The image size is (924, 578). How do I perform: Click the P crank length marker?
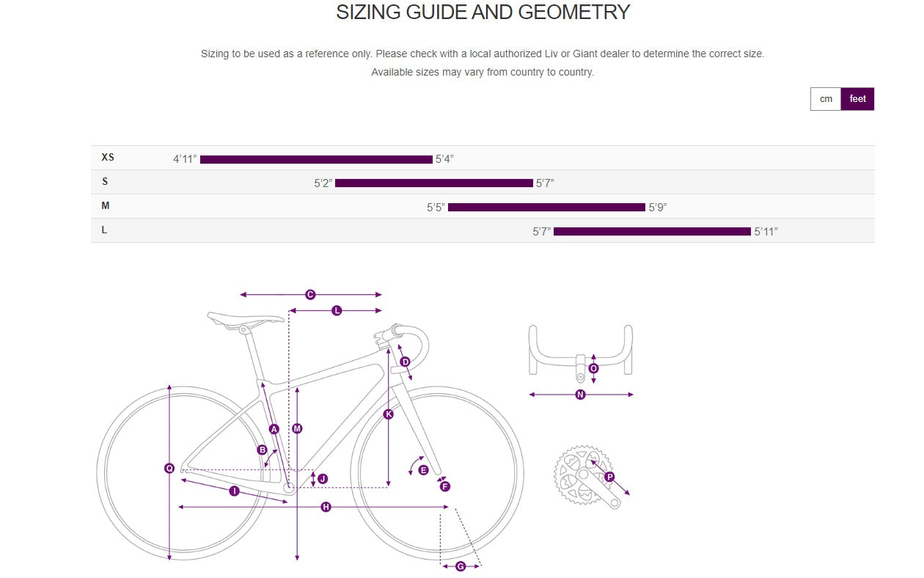pyautogui.click(x=609, y=477)
